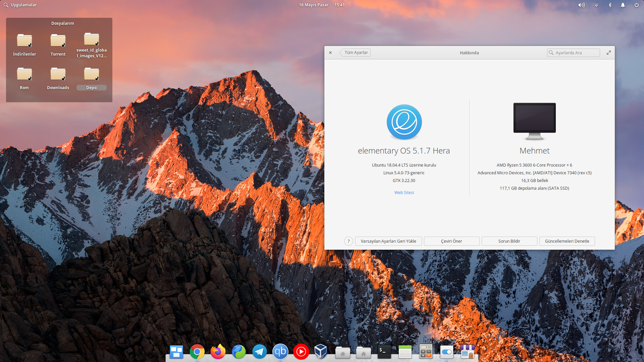
Task: Click the GTK 3.22.30 text
Action: [404, 180]
